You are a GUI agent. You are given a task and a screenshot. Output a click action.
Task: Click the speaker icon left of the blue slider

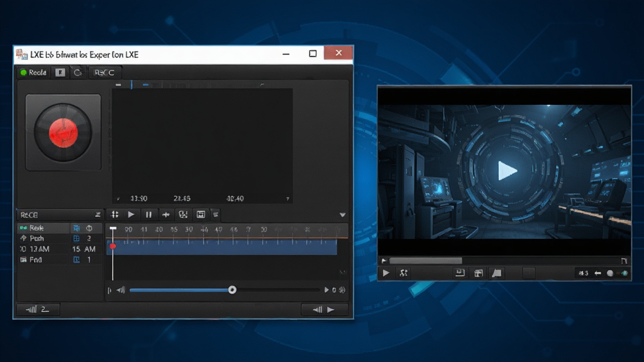click(x=121, y=290)
